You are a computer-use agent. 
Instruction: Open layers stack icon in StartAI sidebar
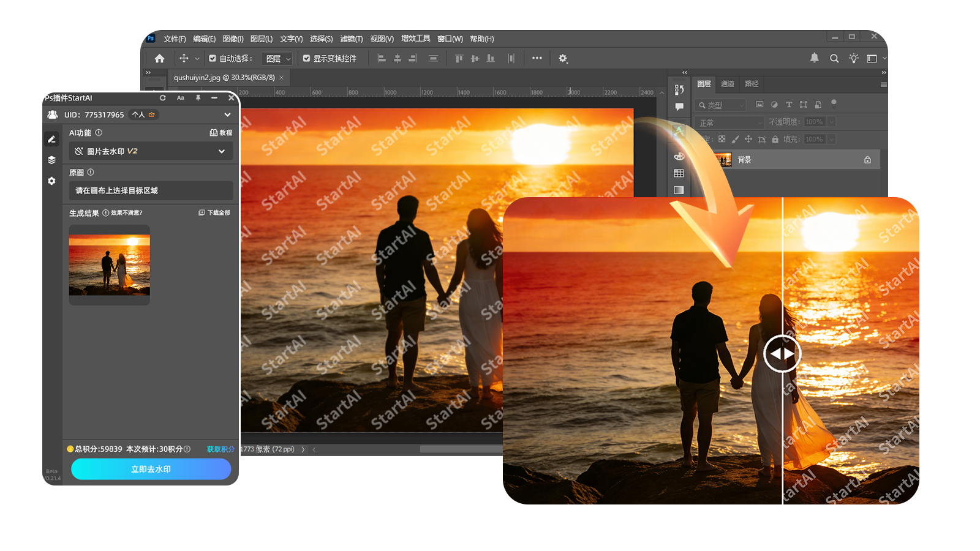[x=51, y=160]
